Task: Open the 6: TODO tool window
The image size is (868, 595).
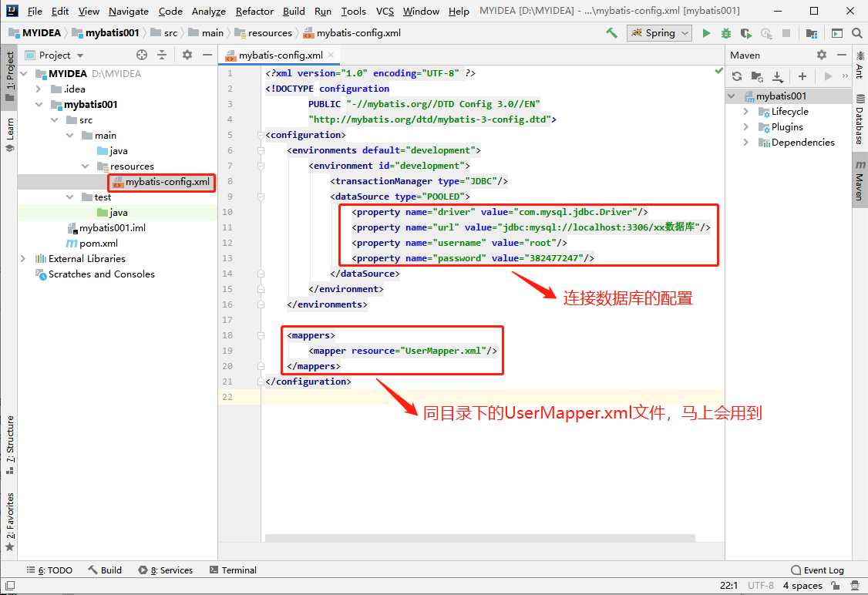Action: click(50, 570)
